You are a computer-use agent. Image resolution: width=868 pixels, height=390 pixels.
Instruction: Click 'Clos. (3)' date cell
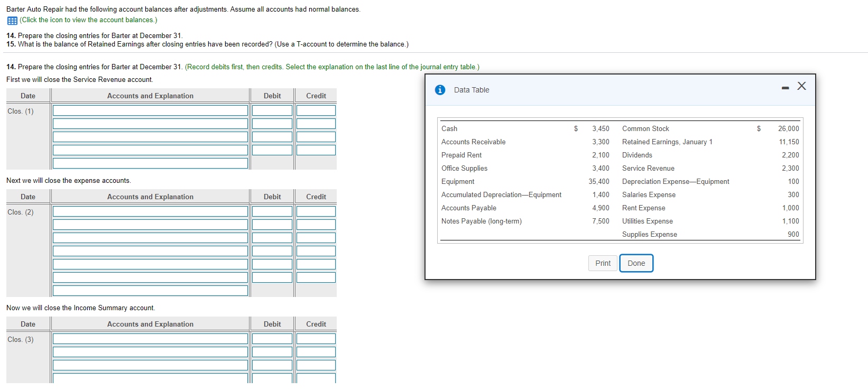(21, 339)
